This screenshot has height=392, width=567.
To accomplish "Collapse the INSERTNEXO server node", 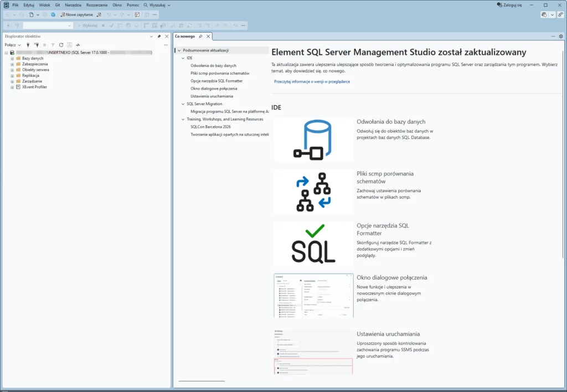I will pyautogui.click(x=6, y=53).
